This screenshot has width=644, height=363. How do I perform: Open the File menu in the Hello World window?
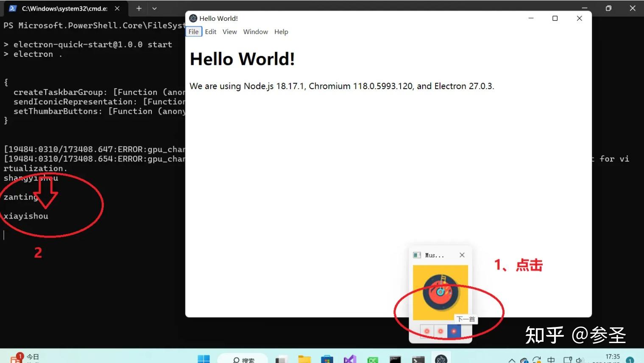(x=193, y=31)
